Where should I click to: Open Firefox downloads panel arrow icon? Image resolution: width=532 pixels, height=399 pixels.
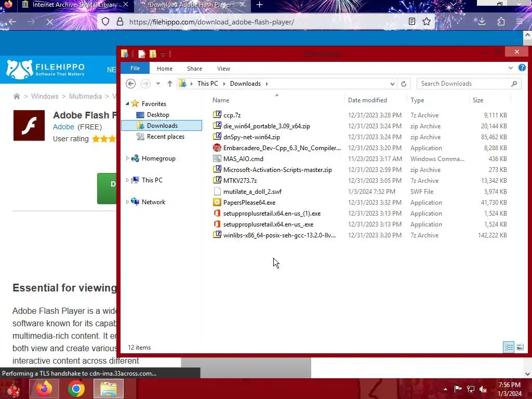click(482, 22)
